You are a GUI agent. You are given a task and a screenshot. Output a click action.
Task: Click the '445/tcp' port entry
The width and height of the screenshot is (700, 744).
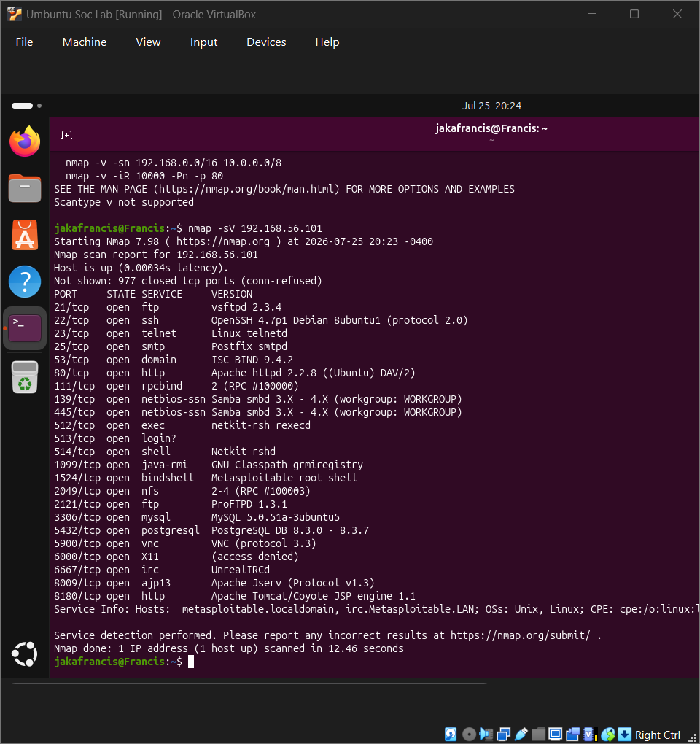pyautogui.click(x=74, y=412)
